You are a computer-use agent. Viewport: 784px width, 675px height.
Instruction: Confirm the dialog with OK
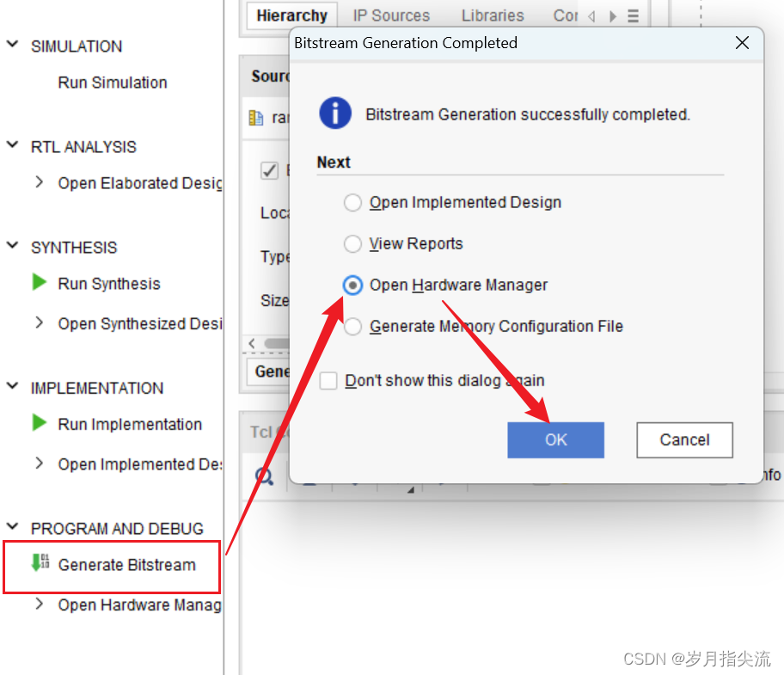[555, 440]
